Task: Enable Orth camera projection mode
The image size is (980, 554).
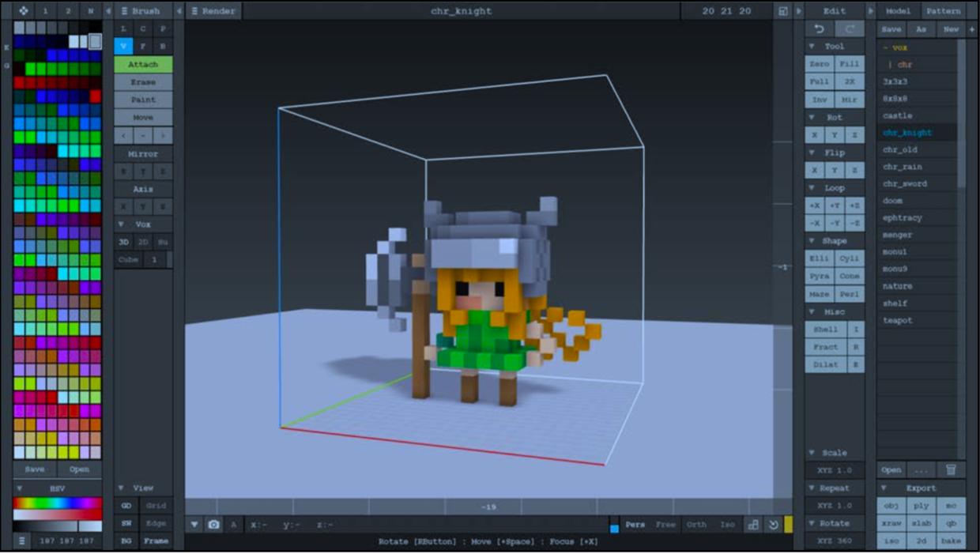Action: pyautogui.click(x=696, y=525)
